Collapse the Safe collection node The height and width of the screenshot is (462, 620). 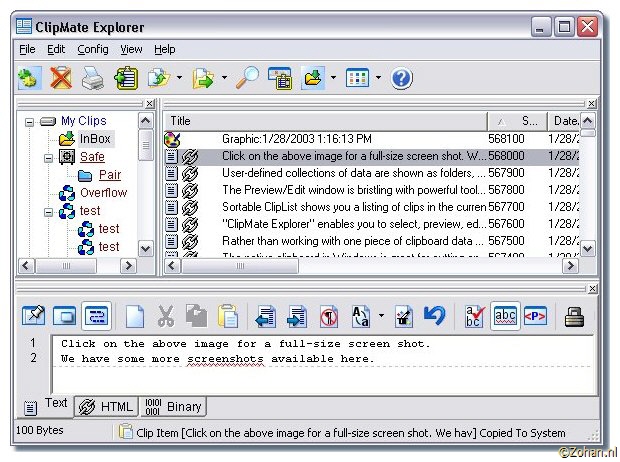click(48, 158)
